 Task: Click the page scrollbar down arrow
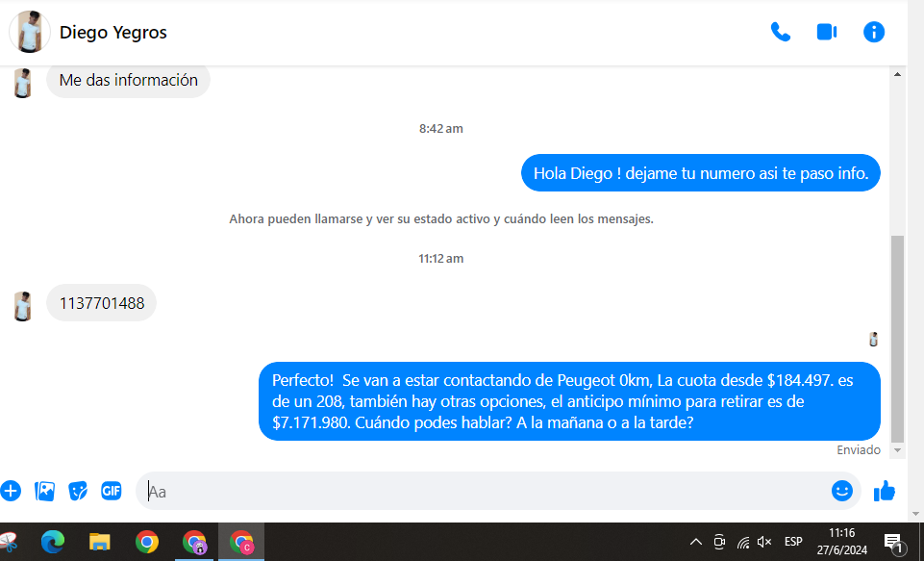[915, 514]
